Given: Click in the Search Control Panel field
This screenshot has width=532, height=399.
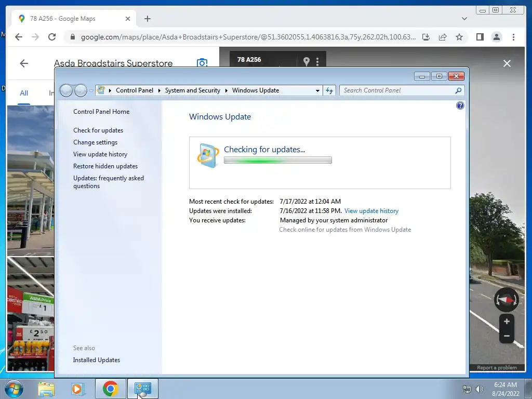Looking at the screenshot, I should pyautogui.click(x=397, y=90).
